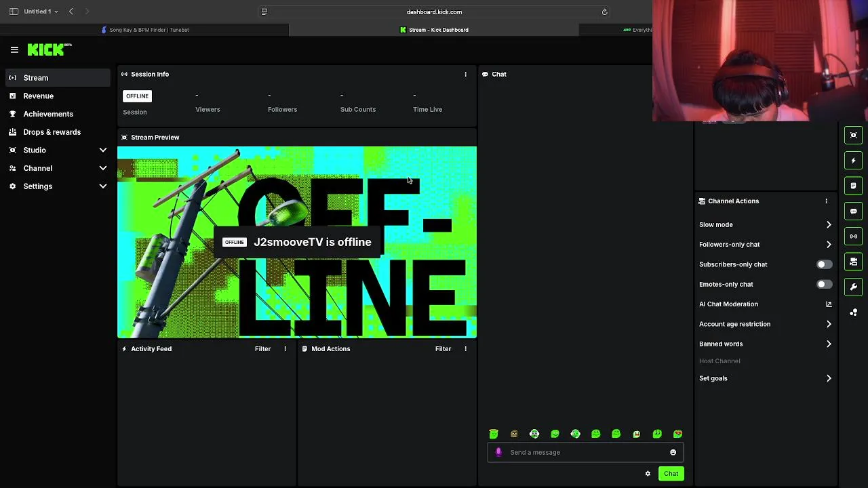The image size is (868, 488).
Task: Click the chat bubble icon in right rail
Action: point(853,211)
